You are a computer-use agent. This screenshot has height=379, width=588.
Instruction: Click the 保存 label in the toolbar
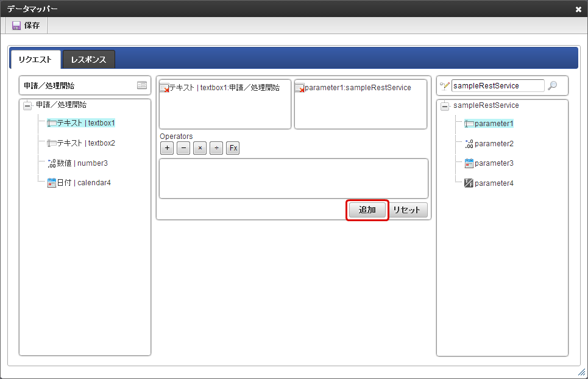click(x=32, y=26)
